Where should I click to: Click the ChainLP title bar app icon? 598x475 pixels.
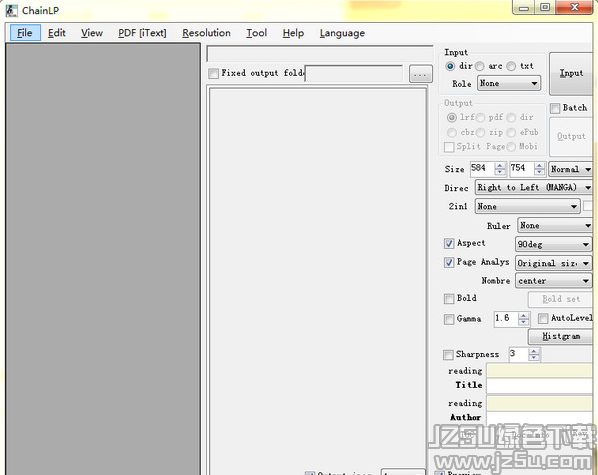click(11, 10)
